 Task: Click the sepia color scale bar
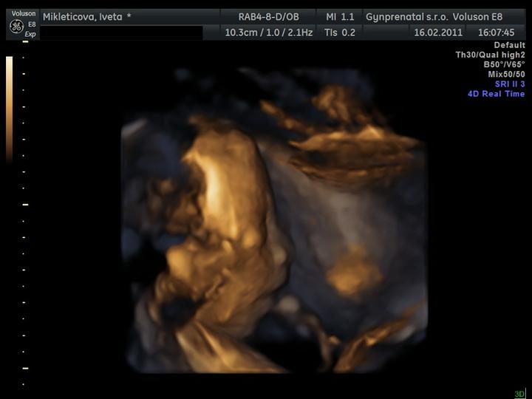tap(9, 109)
